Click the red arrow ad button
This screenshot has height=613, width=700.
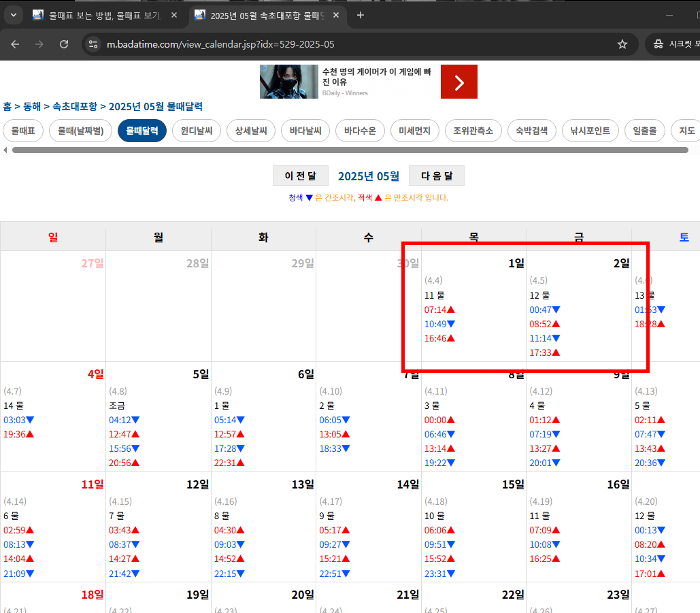(x=459, y=82)
